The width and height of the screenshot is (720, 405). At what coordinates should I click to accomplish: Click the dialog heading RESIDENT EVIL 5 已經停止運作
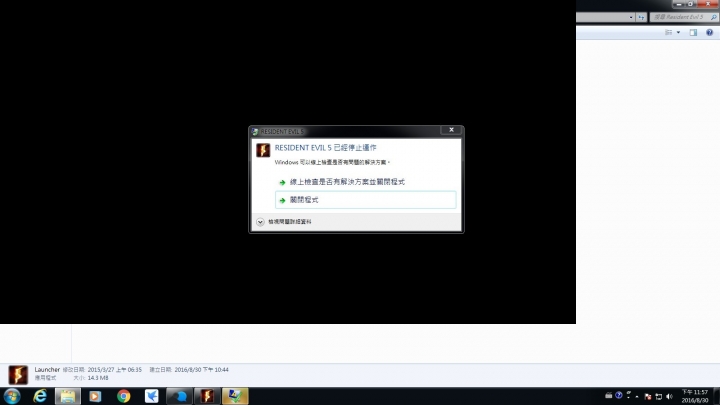(326, 147)
